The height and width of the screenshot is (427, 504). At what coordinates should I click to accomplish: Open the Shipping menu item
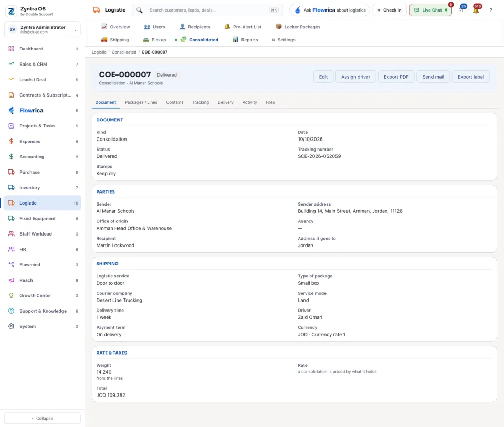(115, 40)
